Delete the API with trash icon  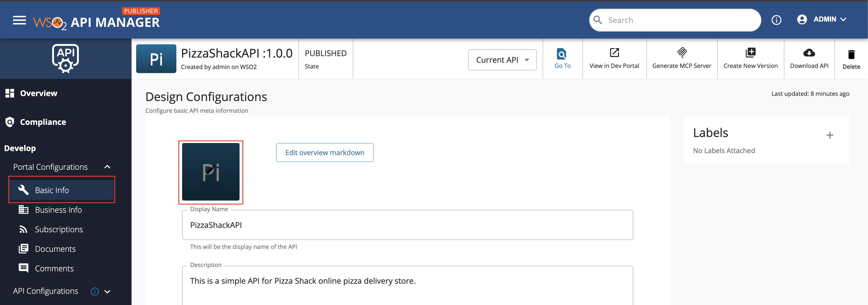[x=851, y=55]
